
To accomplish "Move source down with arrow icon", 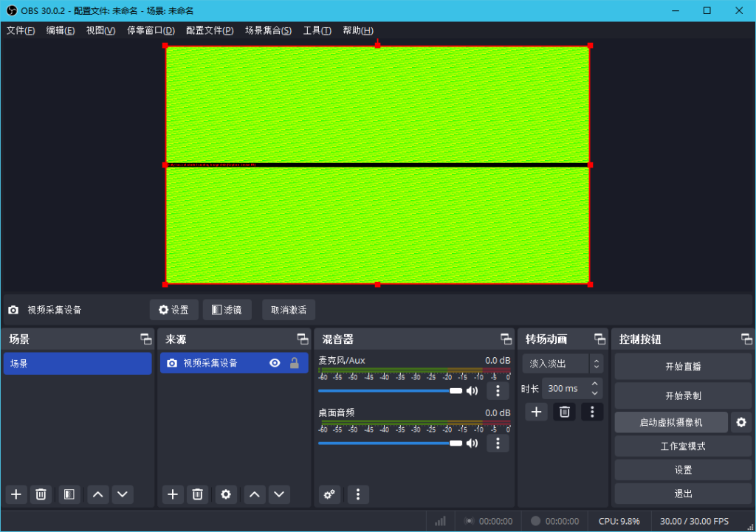I will pos(278,494).
